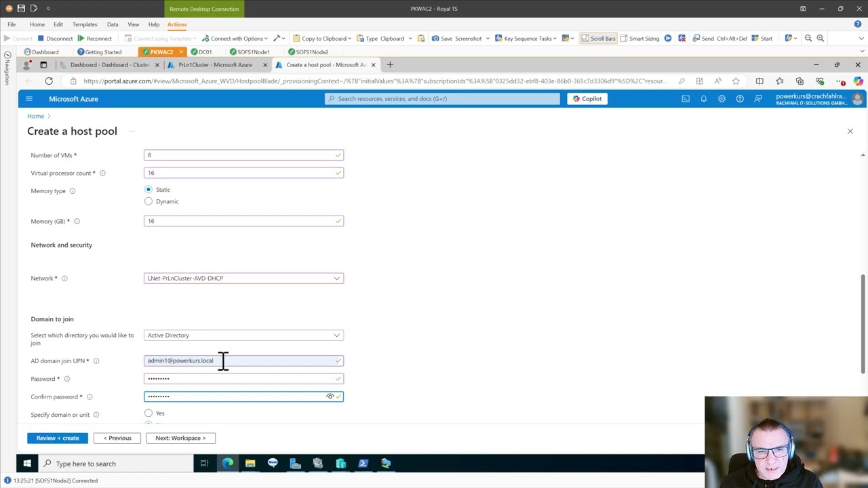This screenshot has width=868, height=488.
Task: Click info icon next to Confirm password
Action: pyautogui.click(x=90, y=396)
